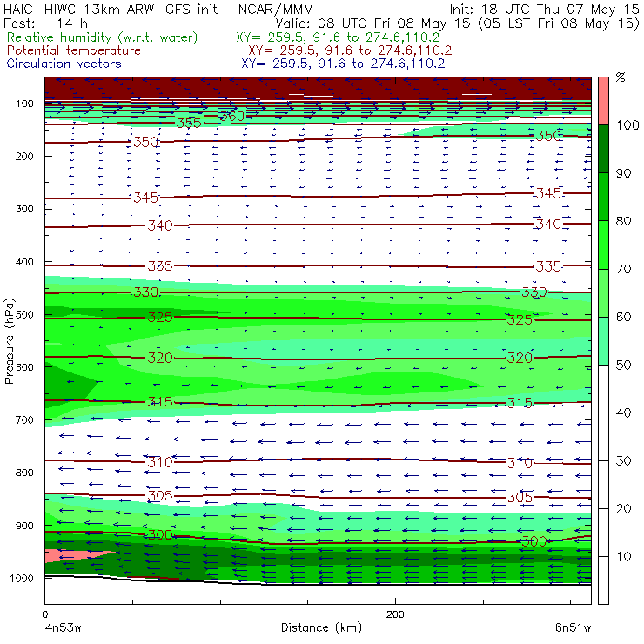Screen dimensions: 644x644
Task: Click the pressure axis '700' label
Action: (x=24, y=420)
